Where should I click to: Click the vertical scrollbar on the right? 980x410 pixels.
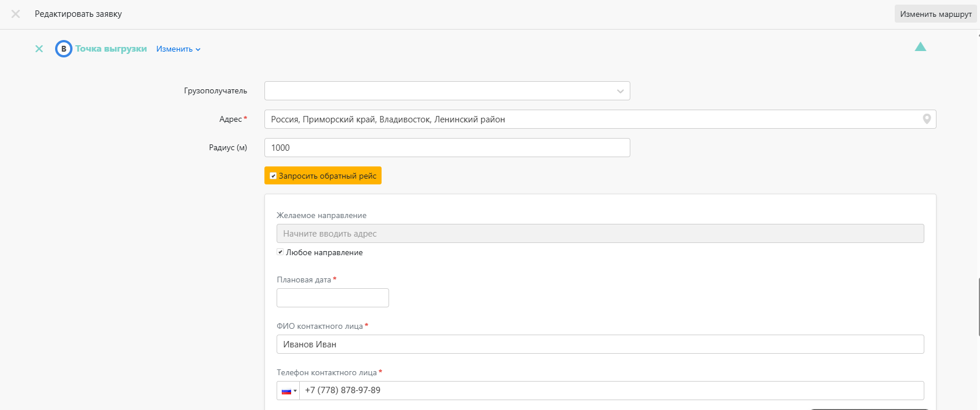coord(978,307)
